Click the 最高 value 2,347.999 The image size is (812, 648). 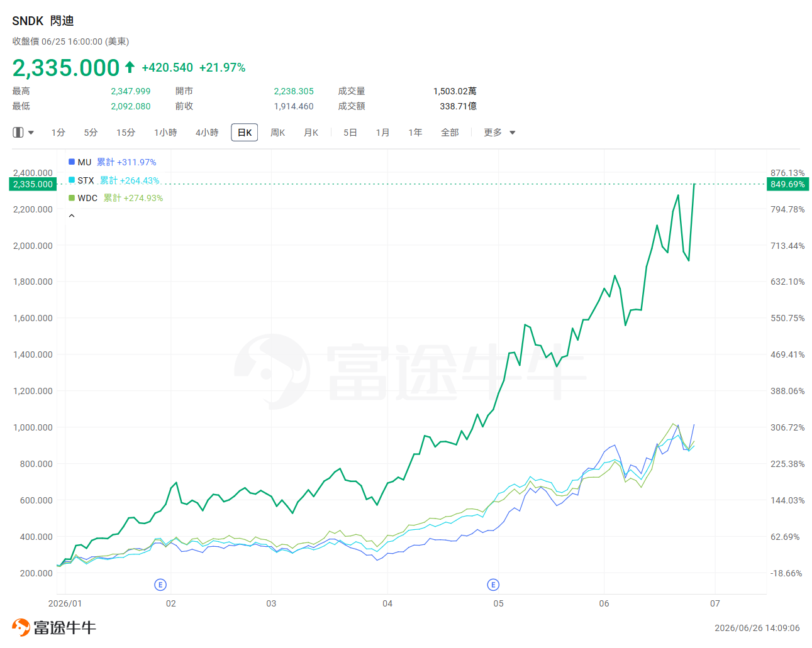tap(131, 91)
